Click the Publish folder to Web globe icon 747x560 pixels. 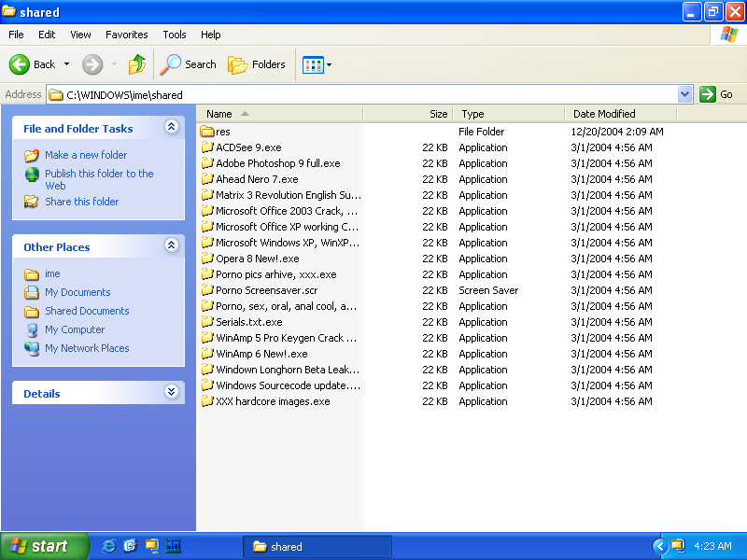(32, 175)
